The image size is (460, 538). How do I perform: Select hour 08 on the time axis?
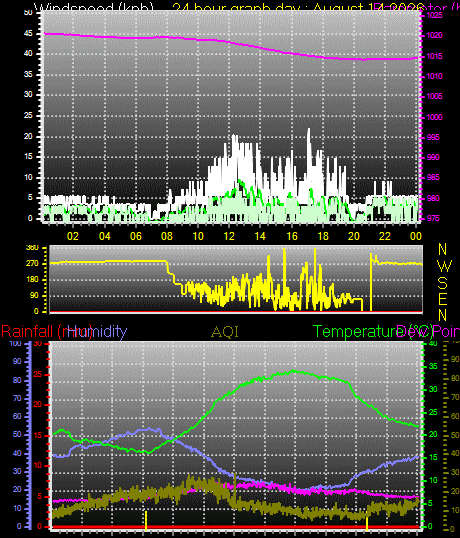coord(167,236)
